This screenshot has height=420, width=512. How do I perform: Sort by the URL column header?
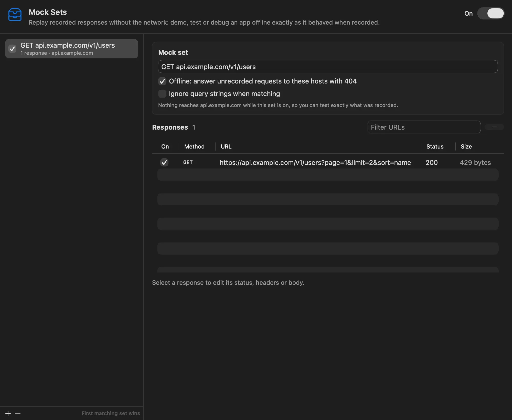pyautogui.click(x=226, y=146)
